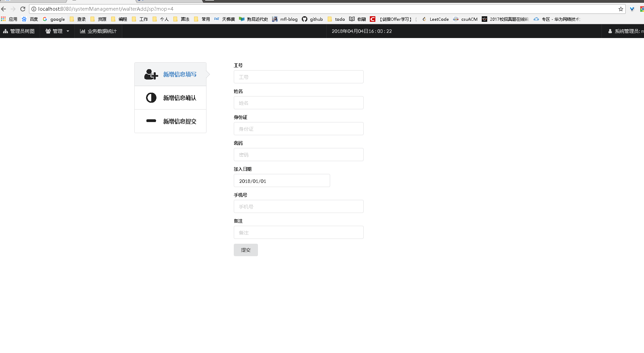Screen dimensions: 644x353
Task: Select the 新增信息提交 step tab
Action: coord(170,121)
